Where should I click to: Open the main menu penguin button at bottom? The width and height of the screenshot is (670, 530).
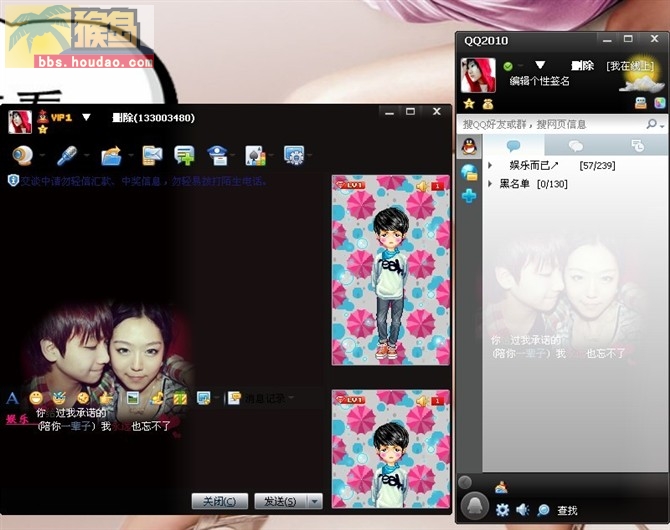coord(475,506)
